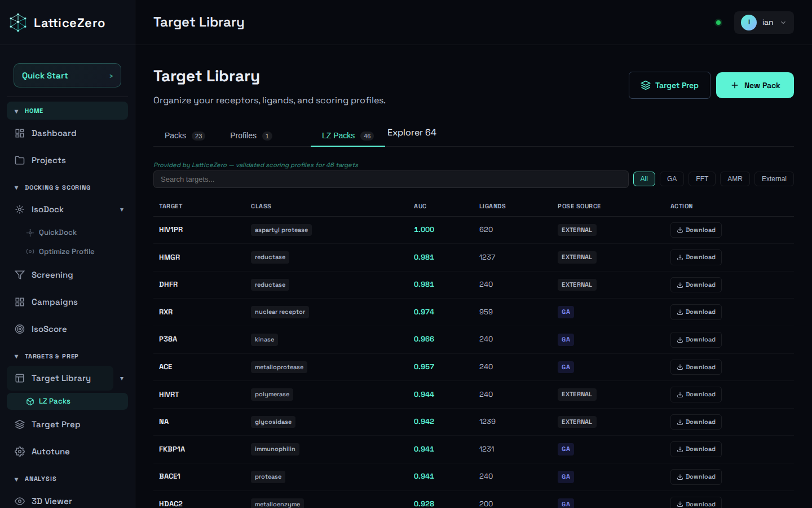Select the LZ Packs tab

click(347, 135)
